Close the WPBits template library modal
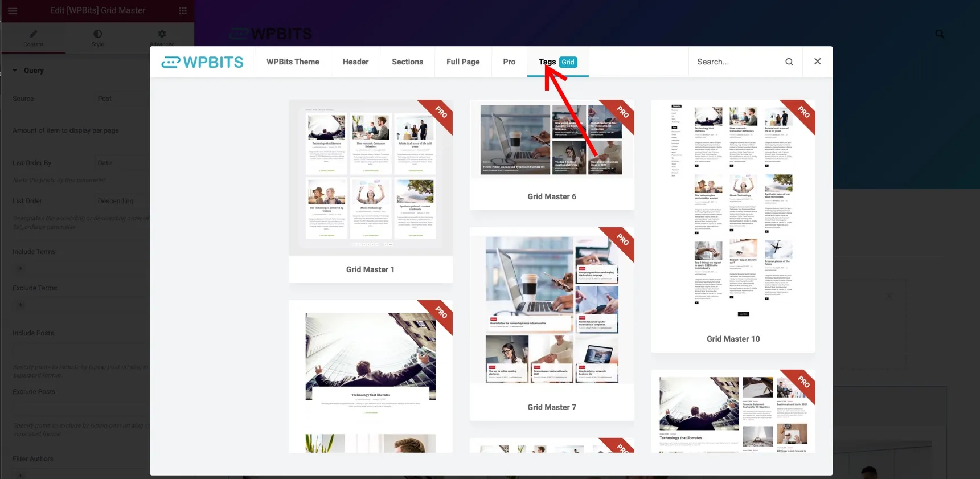980x479 pixels. [x=817, y=62]
